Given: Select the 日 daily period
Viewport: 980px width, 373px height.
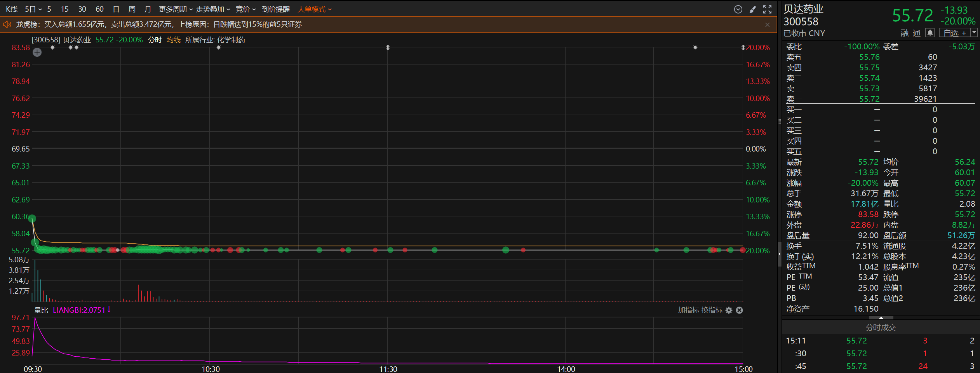Looking at the screenshot, I should pos(116,9).
